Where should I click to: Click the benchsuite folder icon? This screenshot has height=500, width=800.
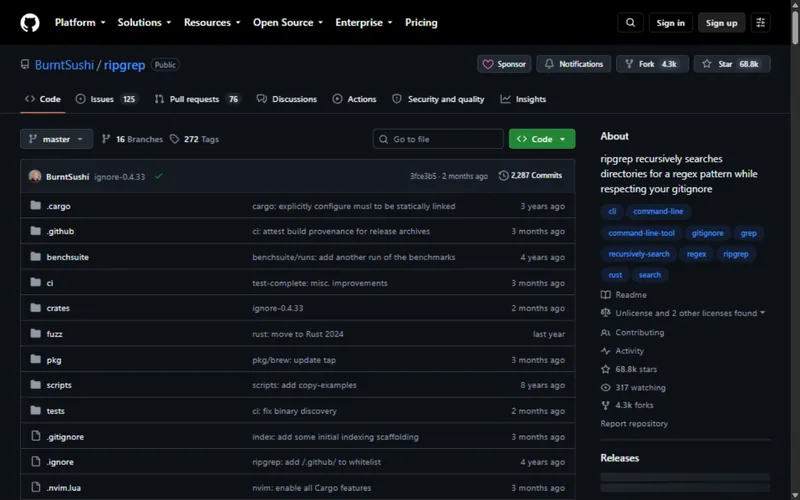(35, 257)
